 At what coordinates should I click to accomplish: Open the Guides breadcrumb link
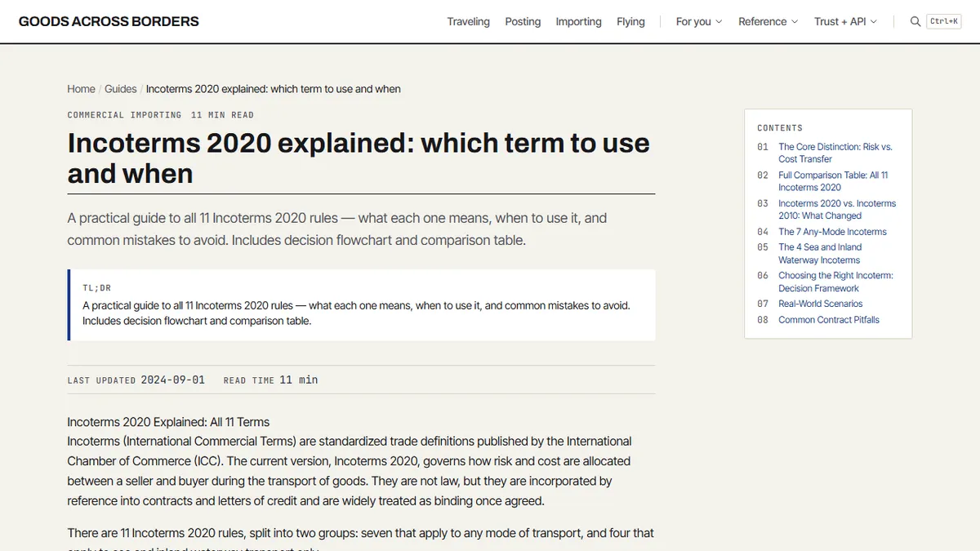point(121,89)
